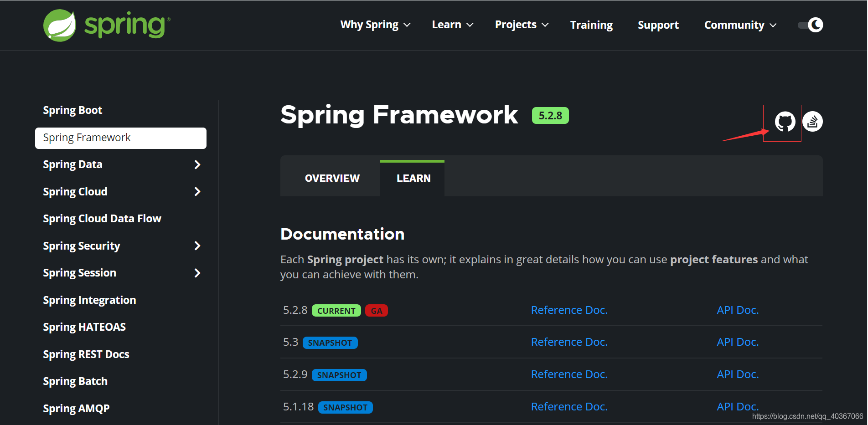Open Spring HATEOAS project

84,327
